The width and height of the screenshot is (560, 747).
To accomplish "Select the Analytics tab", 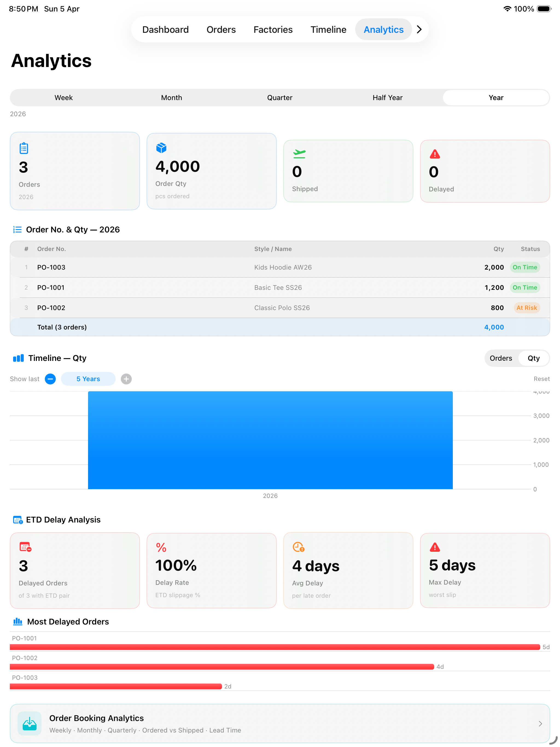I will pos(383,30).
